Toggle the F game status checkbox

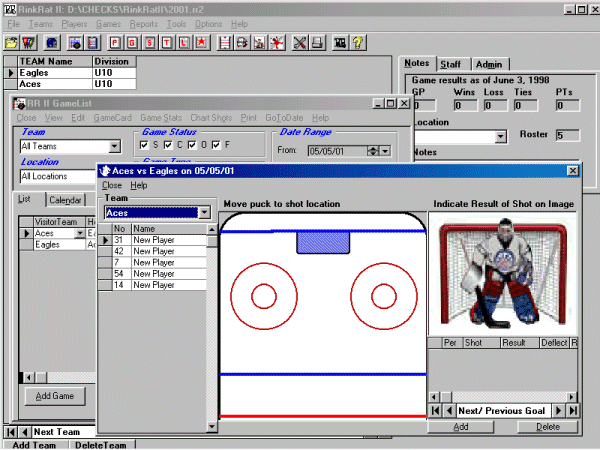pyautogui.click(x=216, y=146)
